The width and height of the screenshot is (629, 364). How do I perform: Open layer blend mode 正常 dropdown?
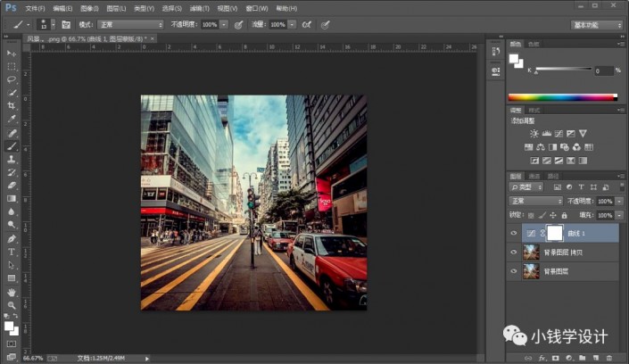point(535,201)
